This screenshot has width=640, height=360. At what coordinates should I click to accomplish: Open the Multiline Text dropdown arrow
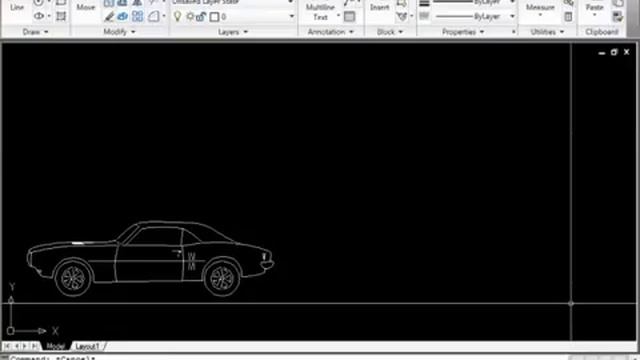click(338, 16)
